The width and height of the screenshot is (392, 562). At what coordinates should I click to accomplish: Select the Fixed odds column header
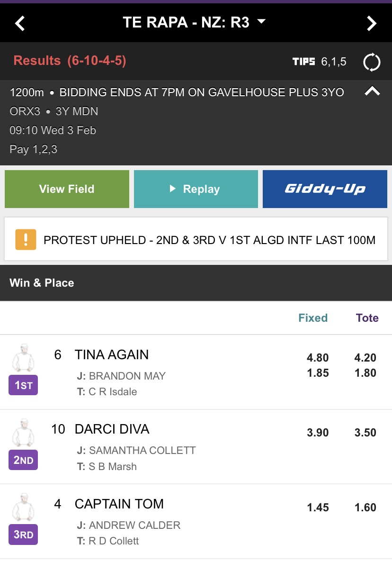coord(313,318)
